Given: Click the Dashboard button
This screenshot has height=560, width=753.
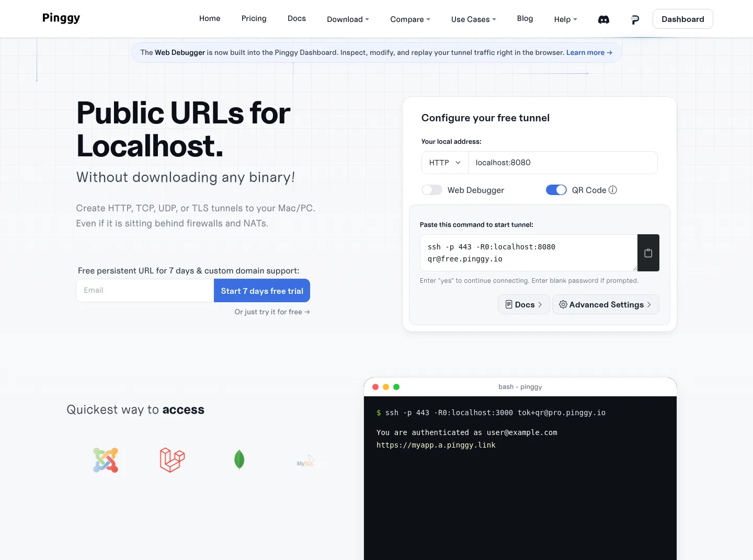Looking at the screenshot, I should click(x=683, y=19).
